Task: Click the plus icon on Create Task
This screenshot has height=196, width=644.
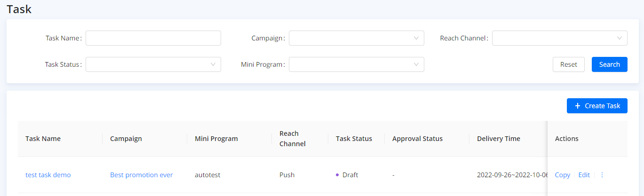Action: (x=578, y=106)
